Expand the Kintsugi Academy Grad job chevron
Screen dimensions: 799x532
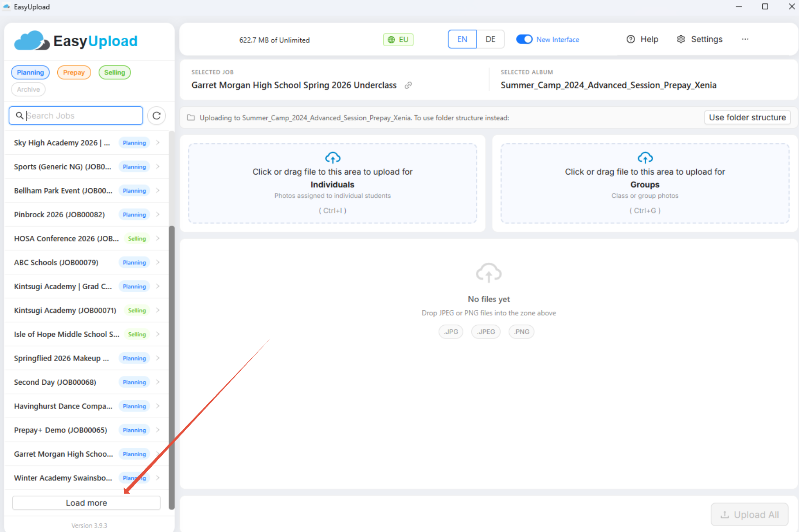[x=158, y=286]
